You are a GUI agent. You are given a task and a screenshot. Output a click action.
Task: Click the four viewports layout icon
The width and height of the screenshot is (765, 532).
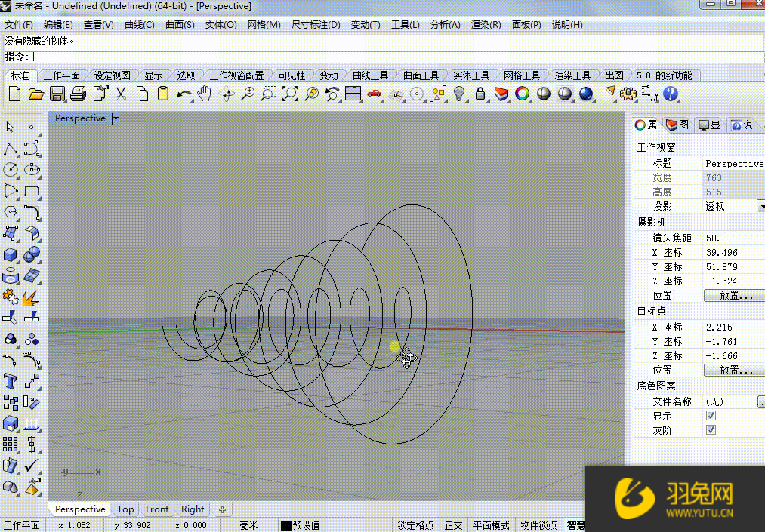pos(353,94)
